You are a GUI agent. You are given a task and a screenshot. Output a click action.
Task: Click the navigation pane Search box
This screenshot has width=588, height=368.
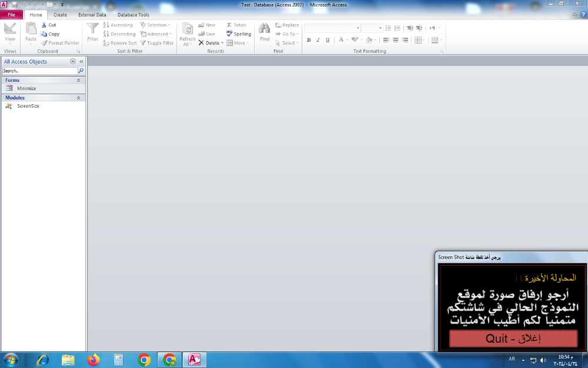click(x=40, y=71)
